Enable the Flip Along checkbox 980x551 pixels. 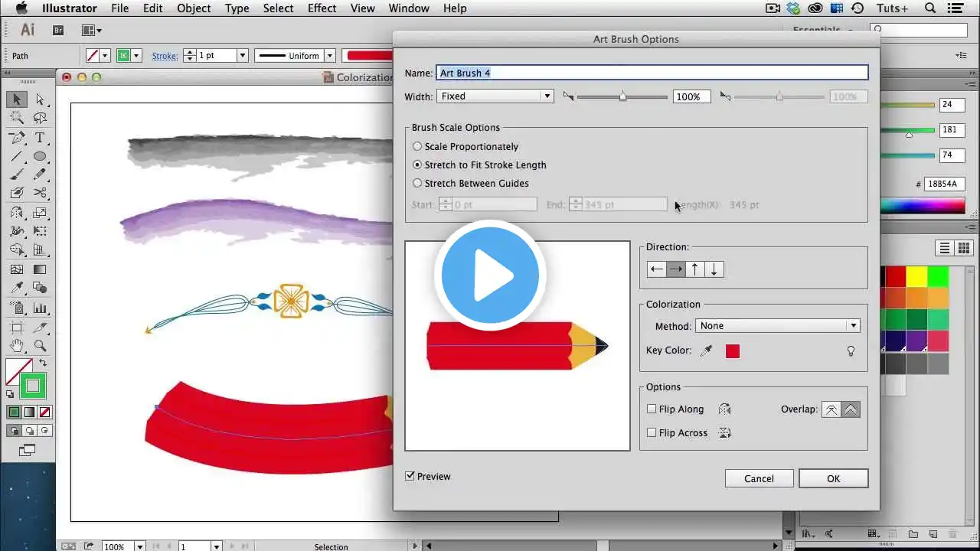tap(652, 409)
